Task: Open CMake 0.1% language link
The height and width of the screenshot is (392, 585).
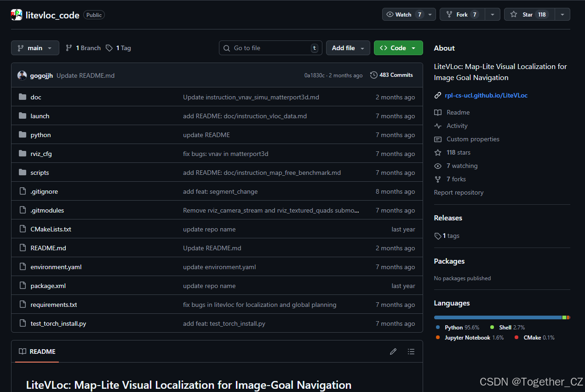Action: point(534,338)
